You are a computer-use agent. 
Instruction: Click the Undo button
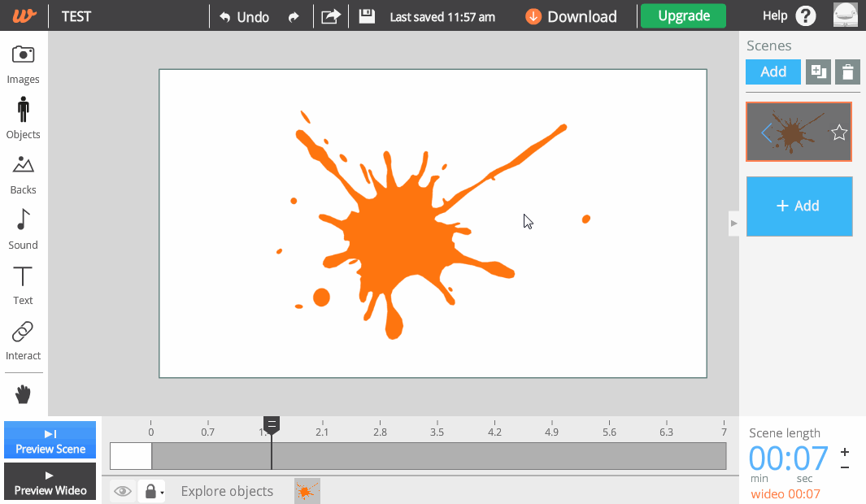click(x=244, y=16)
